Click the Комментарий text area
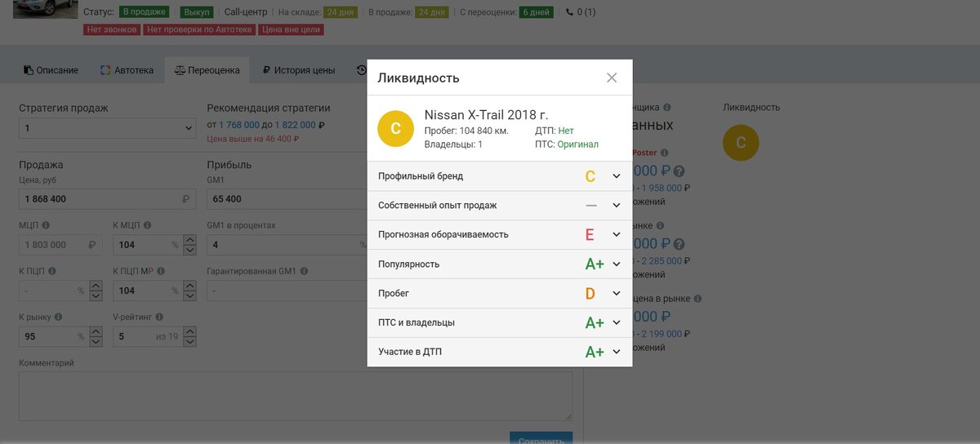980x444 pixels. pos(296,396)
